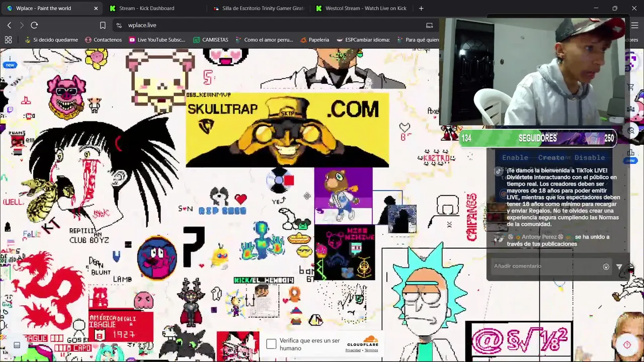Image resolution: width=644 pixels, height=362 pixels.
Task: Open Wplace shopping cart store icon
Action: [630, 87]
